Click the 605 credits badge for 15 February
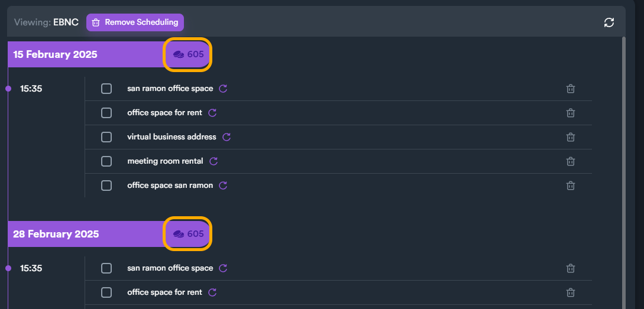The width and height of the screenshot is (644, 309). (188, 54)
